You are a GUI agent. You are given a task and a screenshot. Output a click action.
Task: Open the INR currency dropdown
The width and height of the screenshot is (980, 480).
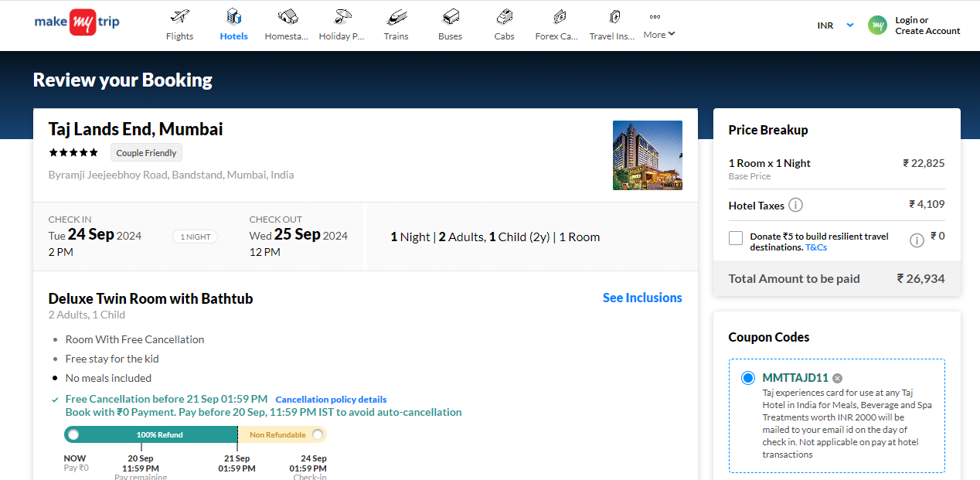tap(835, 26)
